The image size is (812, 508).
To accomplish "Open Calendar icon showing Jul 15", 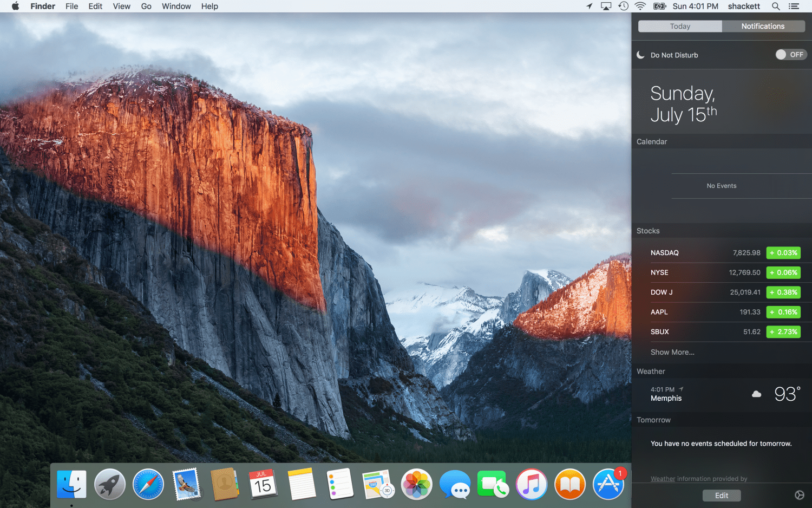I will (x=263, y=484).
